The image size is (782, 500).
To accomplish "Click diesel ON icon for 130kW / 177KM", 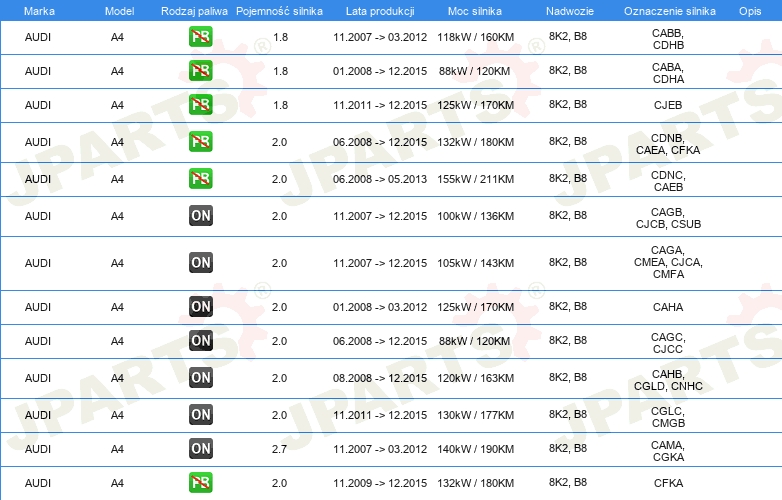I will [200, 415].
